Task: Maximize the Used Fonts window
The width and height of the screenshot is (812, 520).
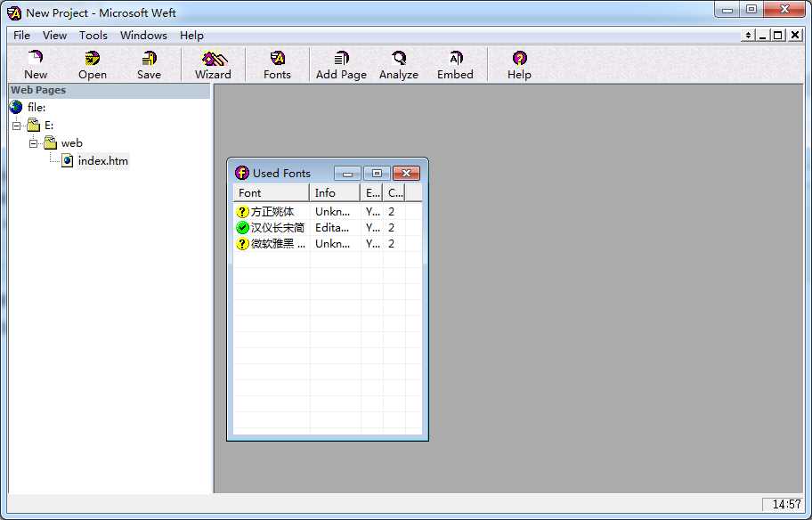Action: pos(377,173)
